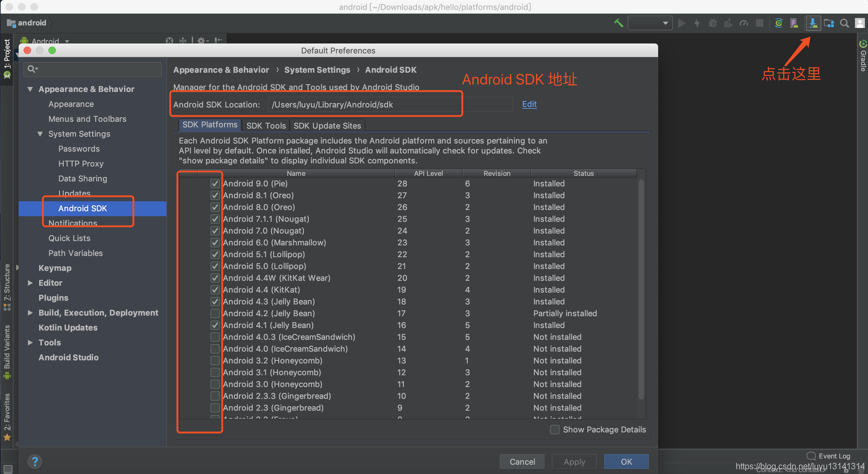The image size is (868, 474).
Task: Click the Profile app icon
Action: 744,23
